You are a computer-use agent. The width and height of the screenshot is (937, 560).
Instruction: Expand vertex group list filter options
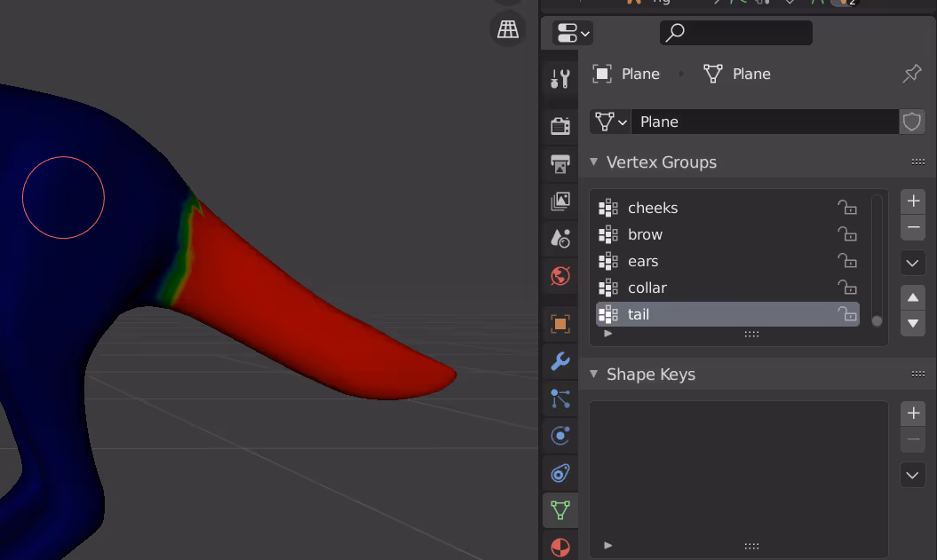[x=607, y=334]
